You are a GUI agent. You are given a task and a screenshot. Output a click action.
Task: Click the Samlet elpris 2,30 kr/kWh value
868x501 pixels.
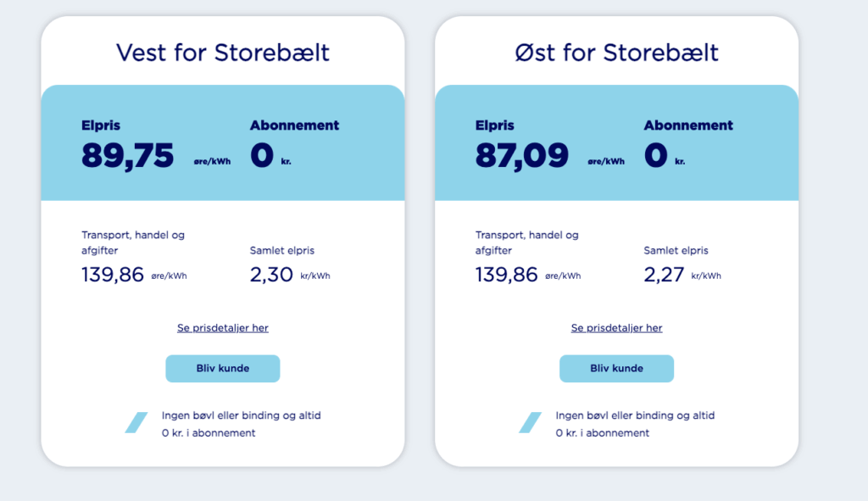click(x=272, y=275)
